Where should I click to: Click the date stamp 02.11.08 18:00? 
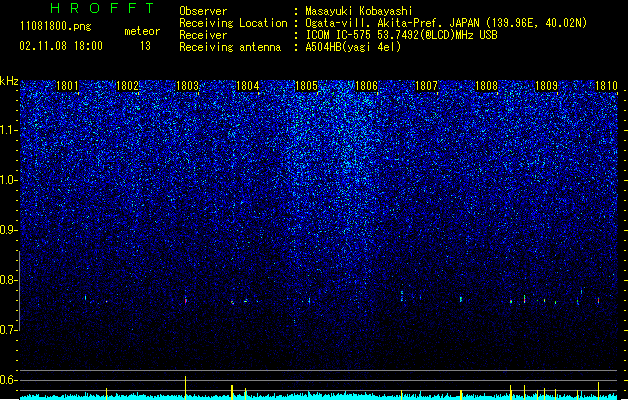[x=61, y=46]
